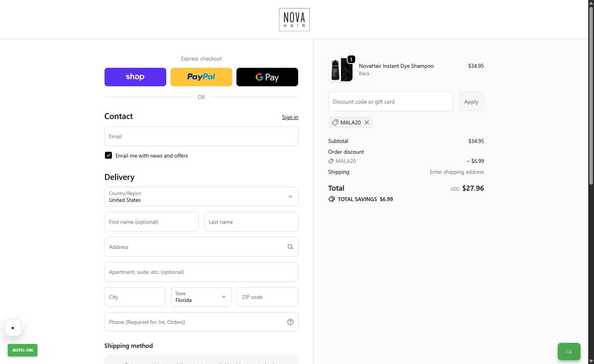This screenshot has height=364, width=594.
Task: Click the subtotal amount $34.95
Action: click(x=476, y=141)
